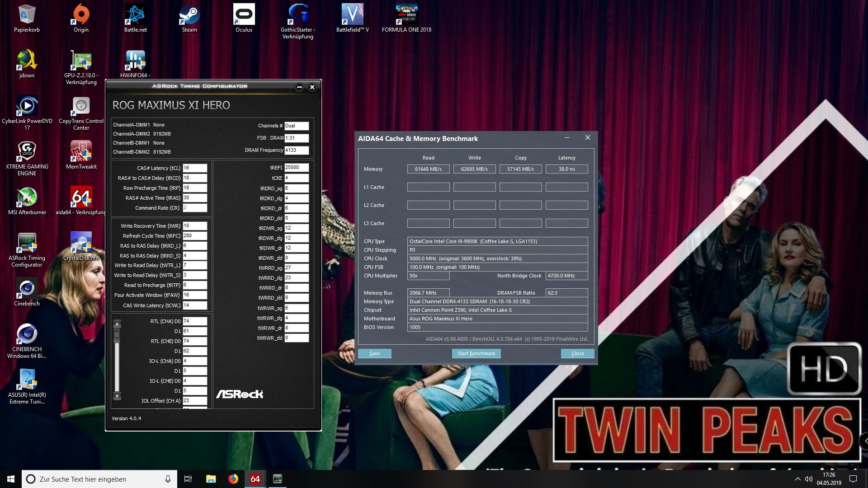Click the Refresh Cycle Time (tRFC) field
The height and width of the screenshot is (488, 868).
click(x=195, y=236)
